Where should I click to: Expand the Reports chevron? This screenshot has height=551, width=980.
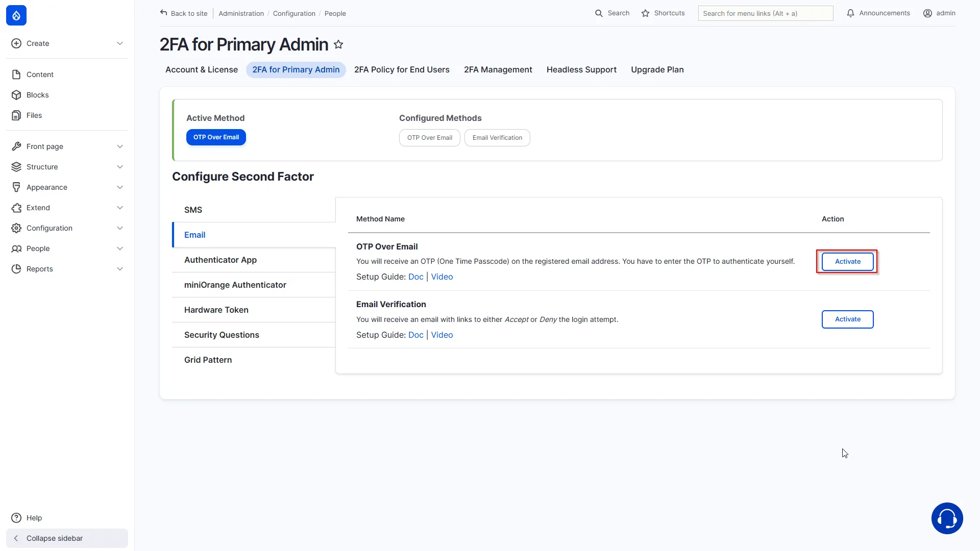tap(120, 269)
